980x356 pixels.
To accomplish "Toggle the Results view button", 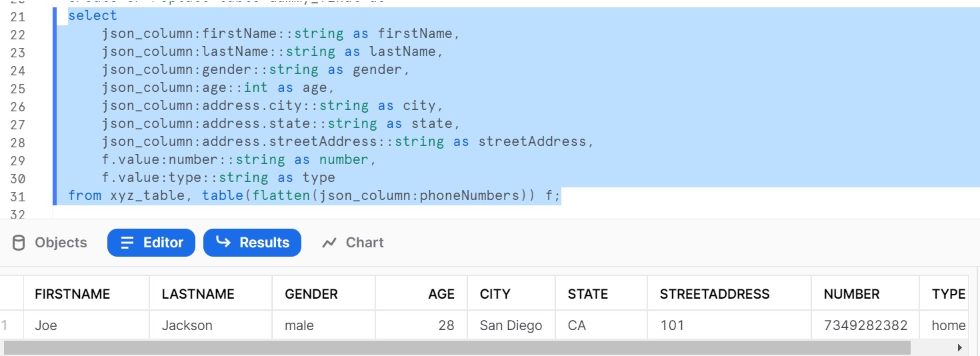I will [252, 243].
